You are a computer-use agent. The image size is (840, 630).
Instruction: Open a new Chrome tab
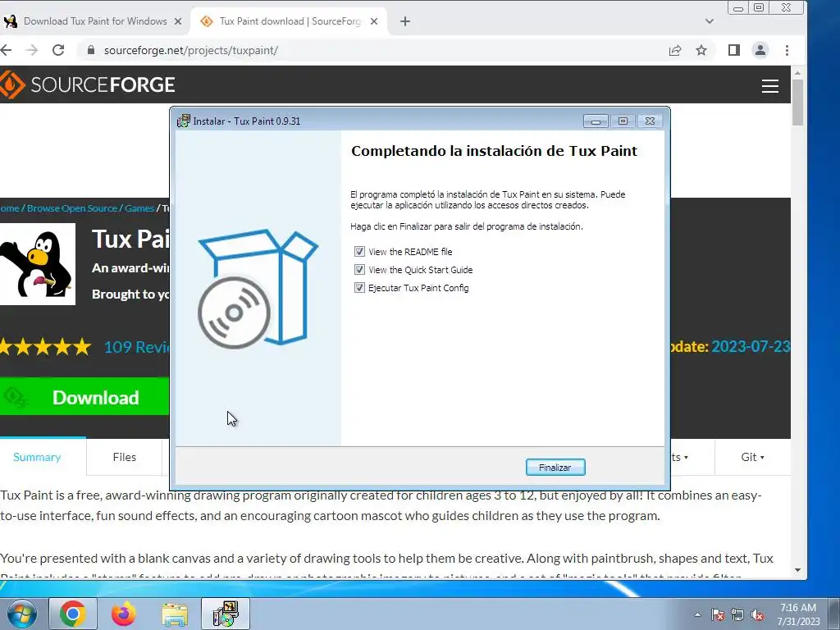[405, 21]
